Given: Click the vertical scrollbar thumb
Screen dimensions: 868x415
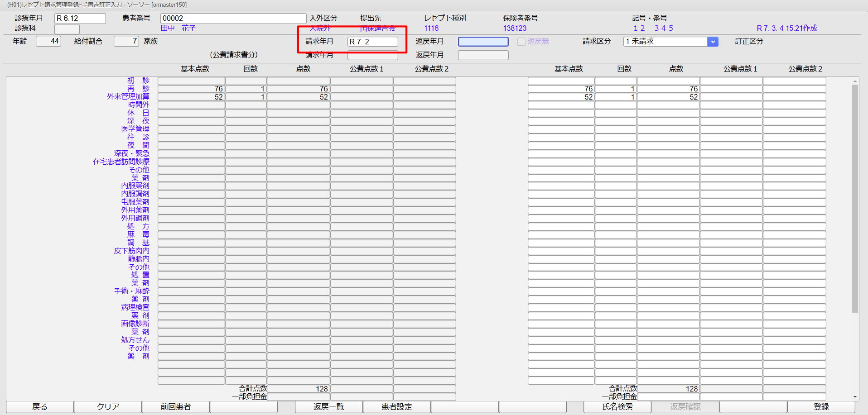Looking at the screenshot, I should 855,198.
